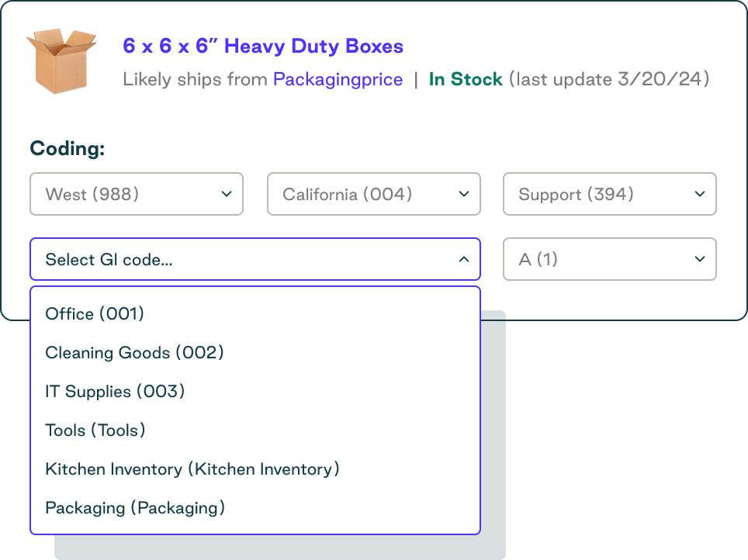The width and height of the screenshot is (748, 560).
Task: Pick IT Supplies (003) Gl code
Action: (x=115, y=391)
